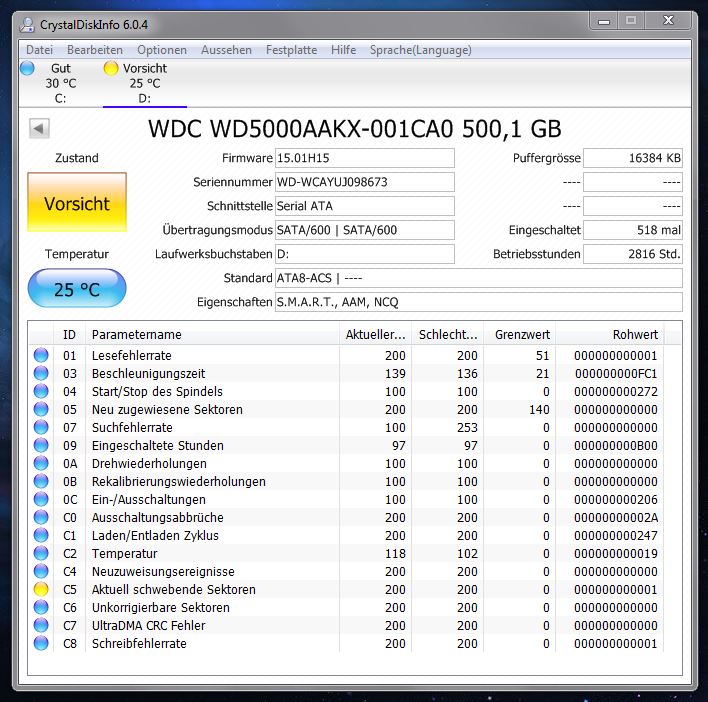Open the Optionen menu
Image resolution: width=708 pixels, height=702 pixels.
162,50
